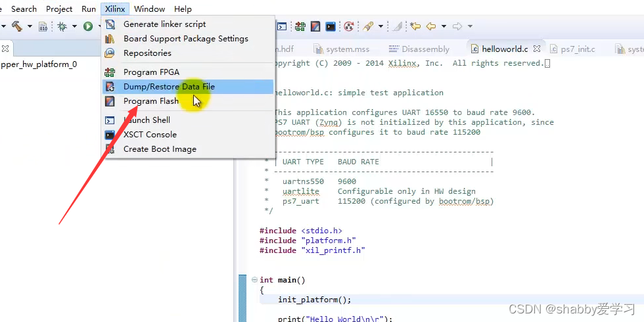
Task: Choose Program Flash menu entry
Action: (188, 101)
